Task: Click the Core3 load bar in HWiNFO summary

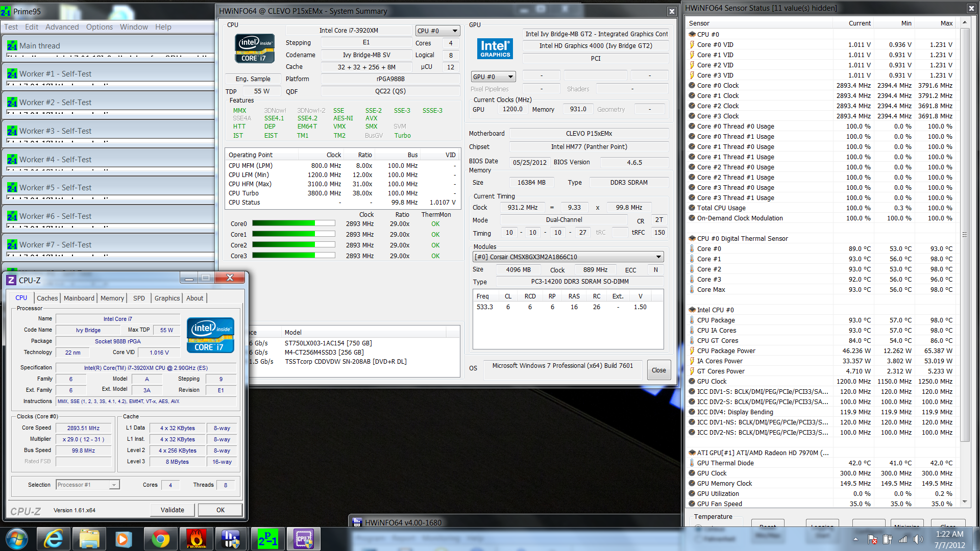Action: (x=293, y=256)
